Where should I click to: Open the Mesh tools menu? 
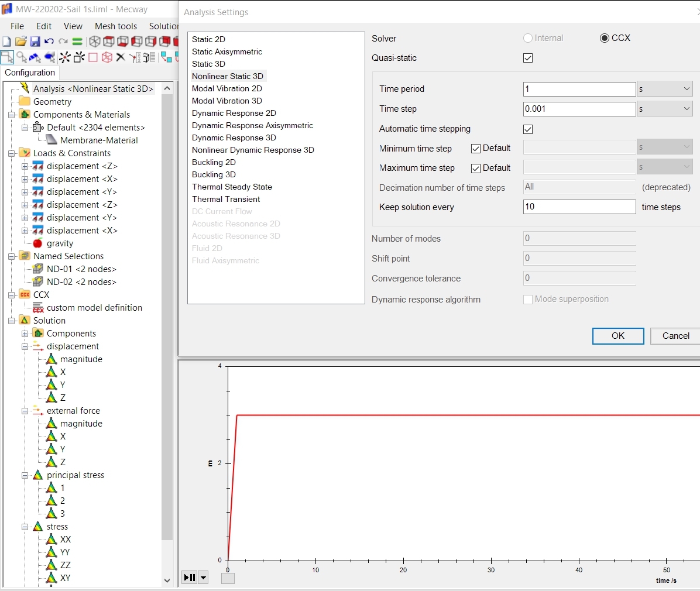pos(116,26)
